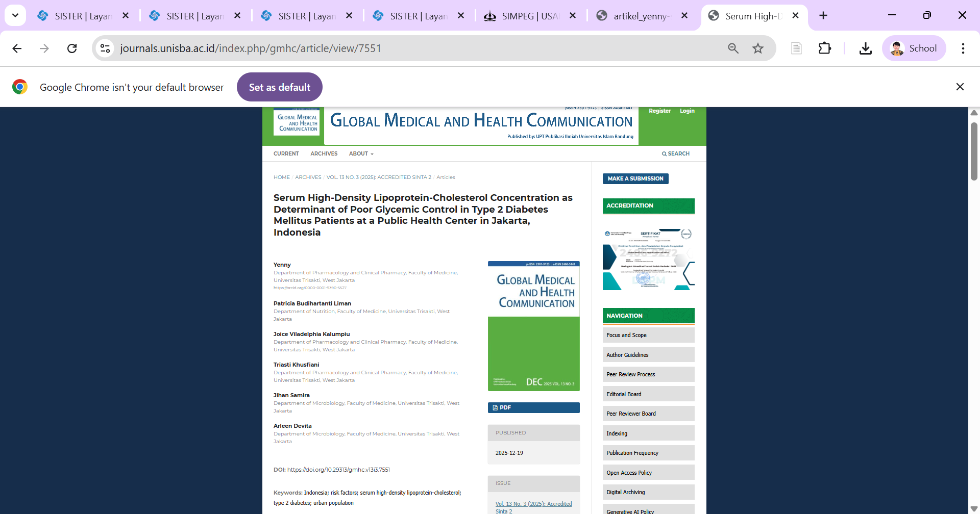The width and height of the screenshot is (980, 514).
Task: Open the downloads tray icon
Action: 865,48
